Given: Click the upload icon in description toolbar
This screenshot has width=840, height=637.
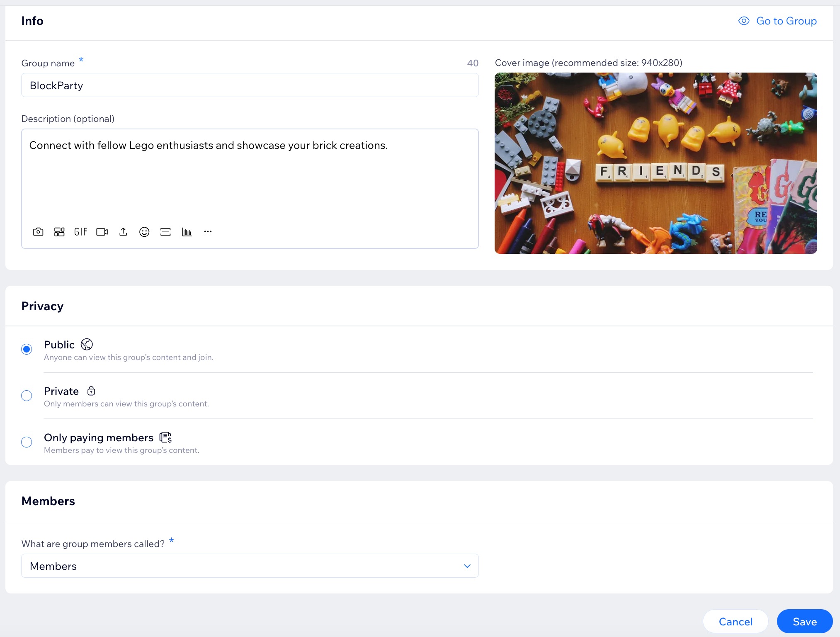Looking at the screenshot, I should tap(123, 231).
